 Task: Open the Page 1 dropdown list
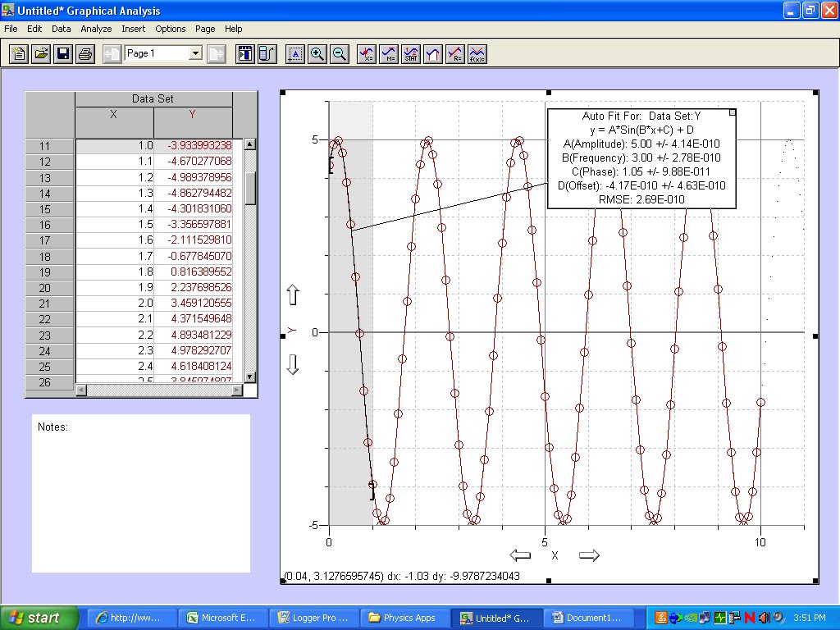(x=194, y=52)
